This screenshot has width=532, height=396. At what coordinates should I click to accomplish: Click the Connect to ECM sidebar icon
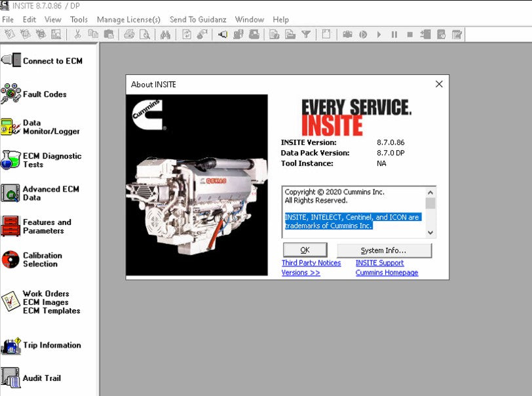[x=11, y=60]
